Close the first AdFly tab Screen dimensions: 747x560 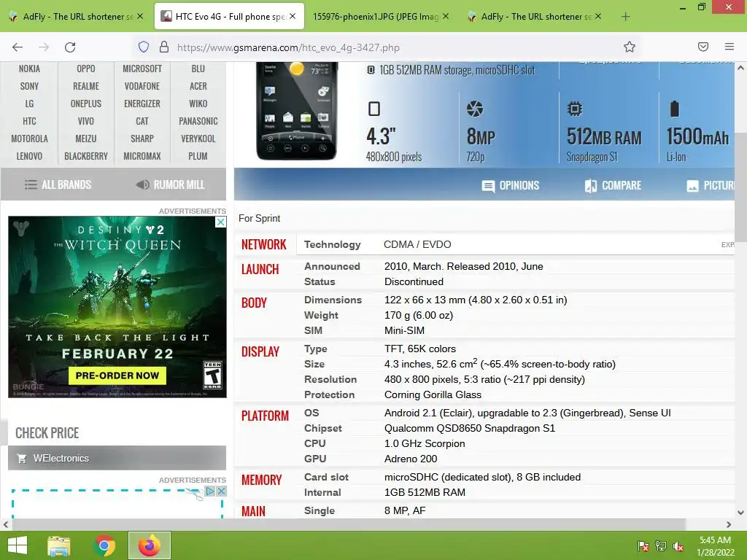(x=140, y=16)
